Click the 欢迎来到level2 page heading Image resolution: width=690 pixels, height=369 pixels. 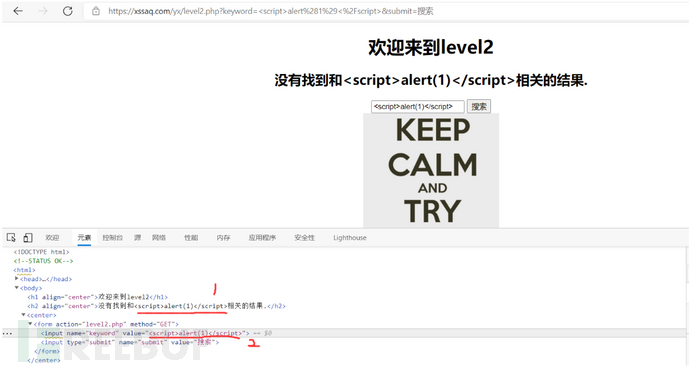[431, 47]
